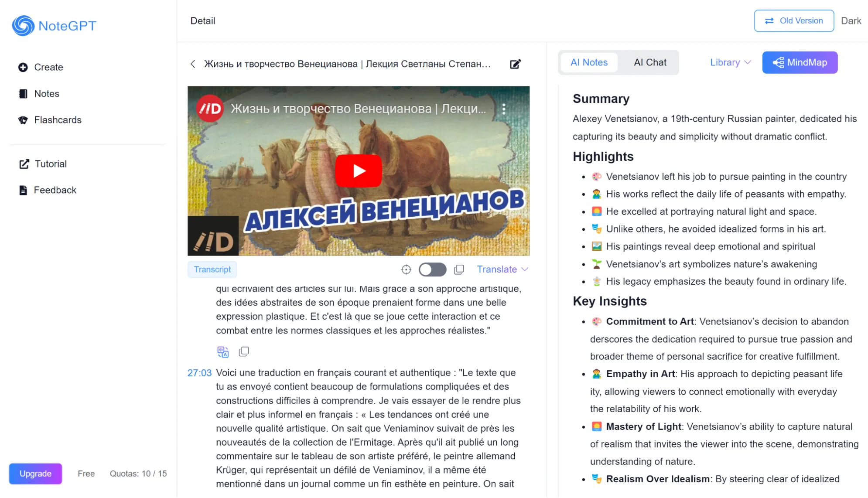Click the 'Realism Over Idealism' insight title
This screenshot has width=868, height=498.
[658, 479]
